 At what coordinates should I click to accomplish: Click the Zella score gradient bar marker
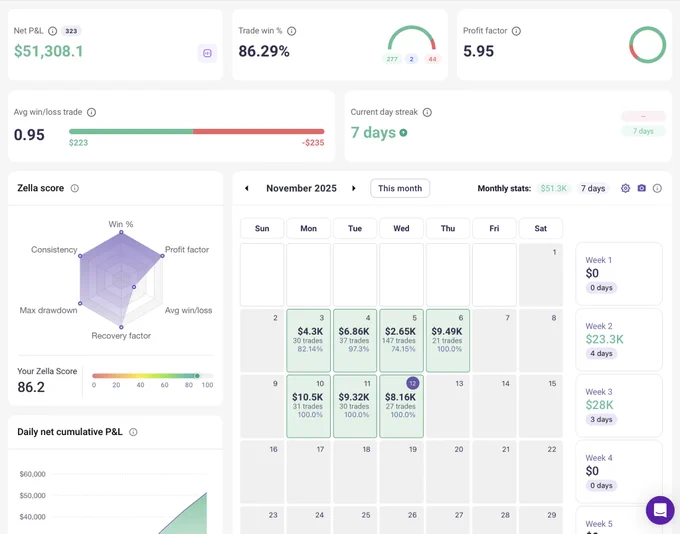(197, 376)
